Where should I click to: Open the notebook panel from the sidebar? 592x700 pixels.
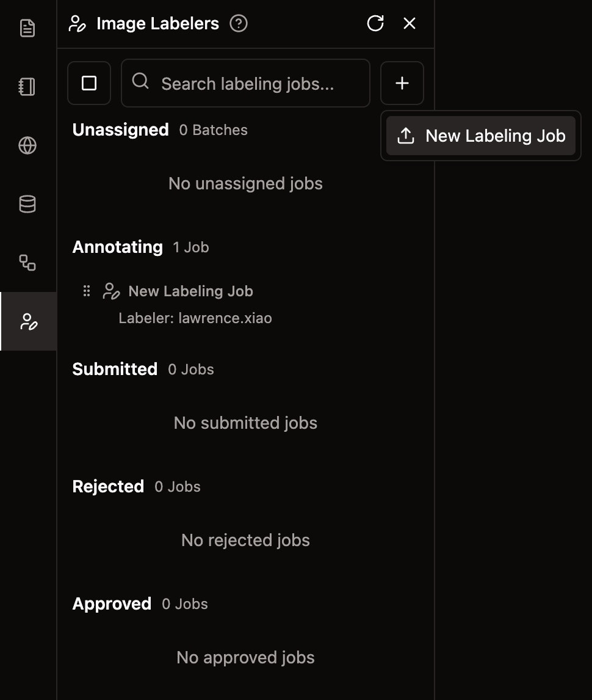tap(27, 87)
